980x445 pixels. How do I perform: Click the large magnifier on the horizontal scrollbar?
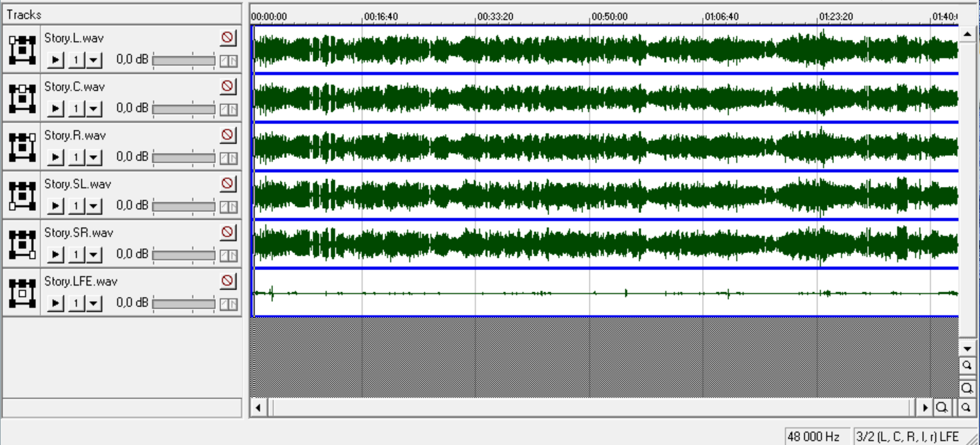941,408
